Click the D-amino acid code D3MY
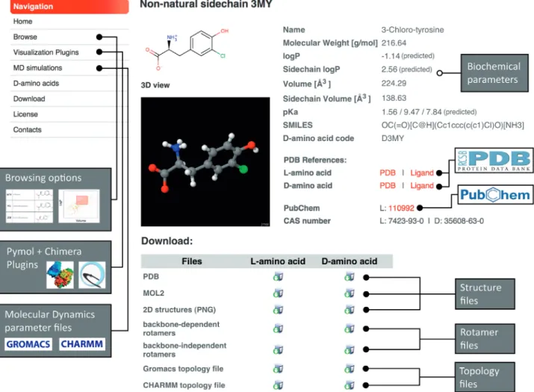Screen dimensions: 534x392 (x=393, y=138)
